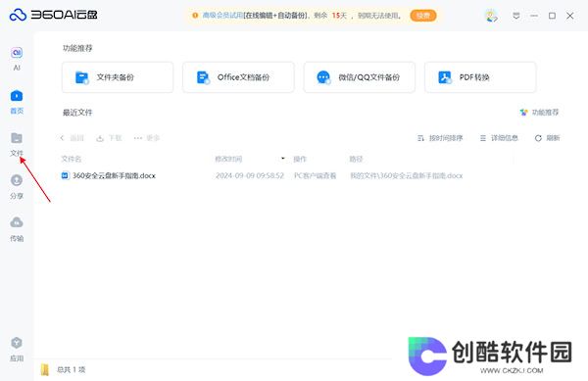Screen dimensions: 588x381
Task: Click the 操作 column header
Action: [300, 160]
